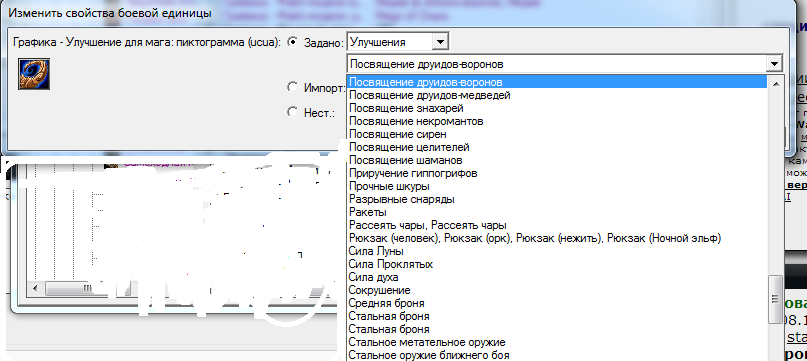
Task: Pick Ракеты in the dropdown list
Action: [557, 212]
